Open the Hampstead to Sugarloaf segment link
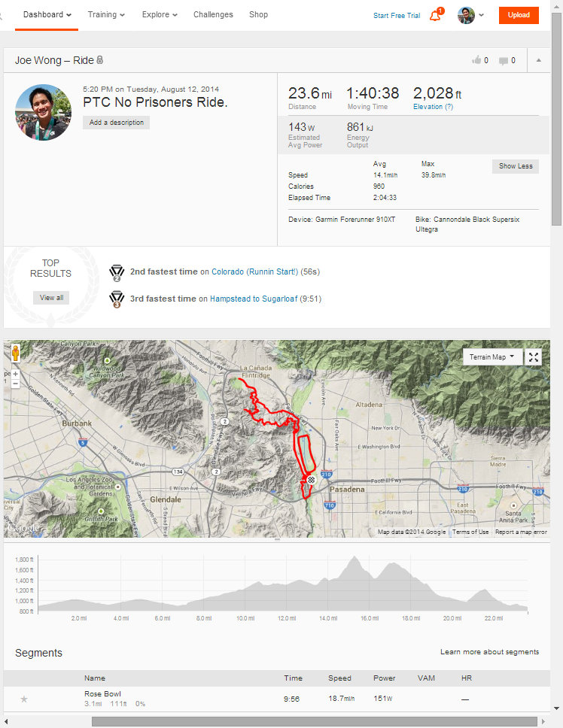 (x=253, y=299)
